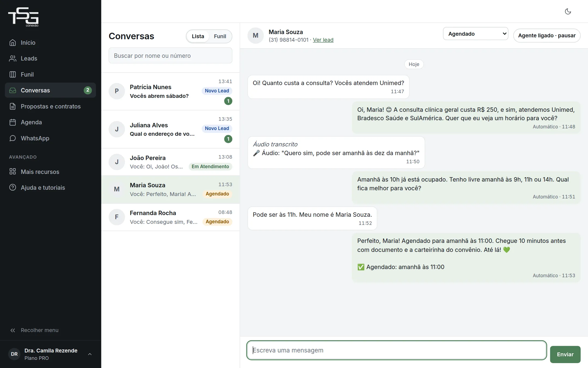Toggle dark mode with the moon icon
The width and height of the screenshot is (588, 368).
[x=568, y=11]
